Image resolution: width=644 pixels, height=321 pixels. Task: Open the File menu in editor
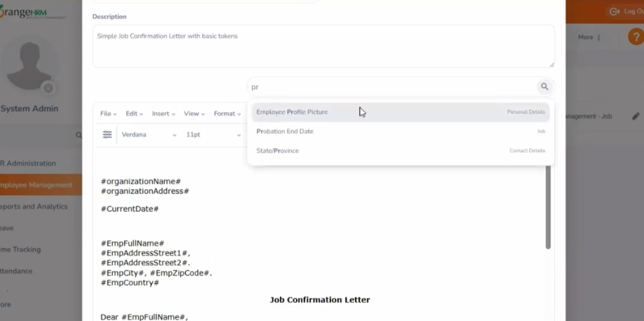pos(108,114)
